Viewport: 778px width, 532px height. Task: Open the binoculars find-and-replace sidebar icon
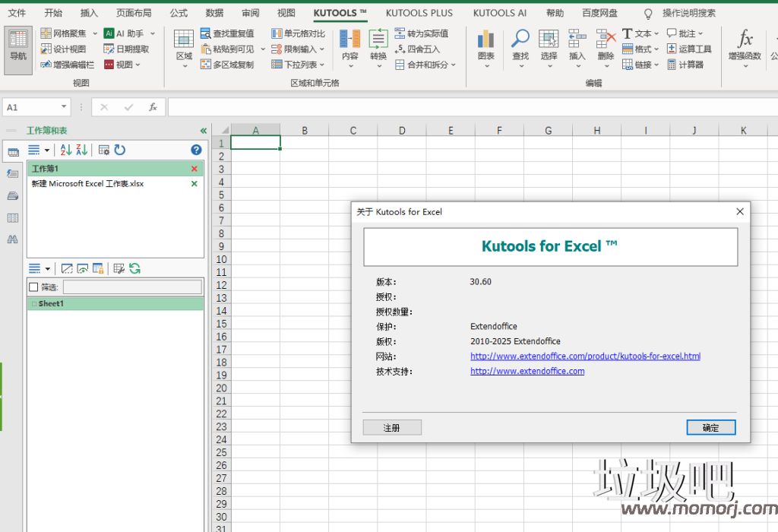click(x=12, y=239)
